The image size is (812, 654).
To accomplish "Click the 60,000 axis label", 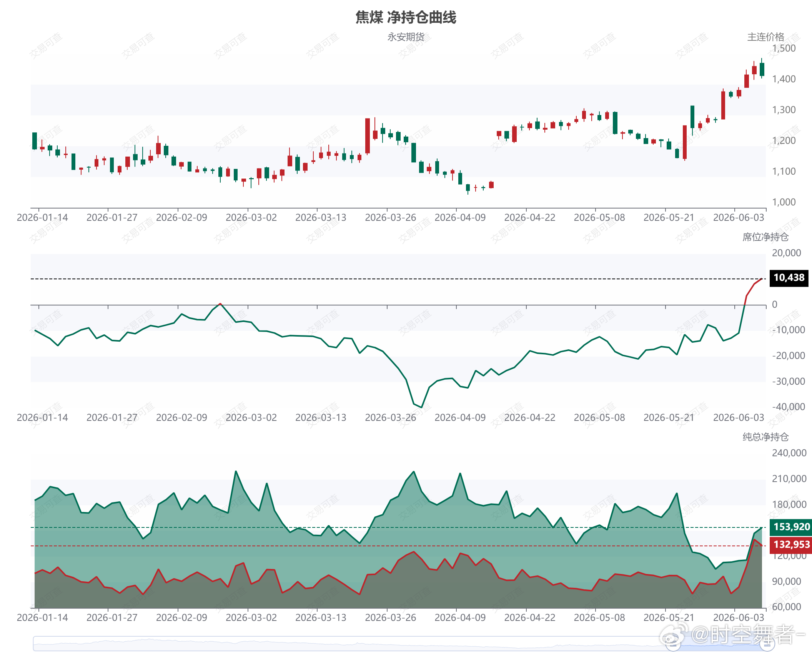I will coord(787,607).
